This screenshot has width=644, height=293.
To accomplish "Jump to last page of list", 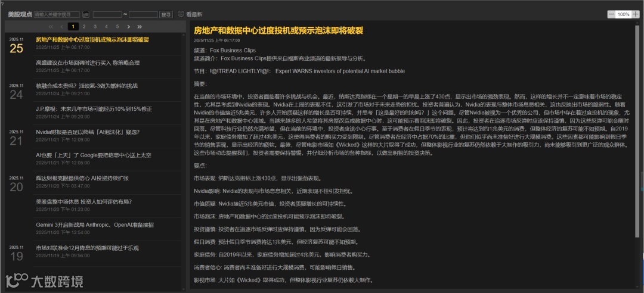I will click(x=140, y=27).
